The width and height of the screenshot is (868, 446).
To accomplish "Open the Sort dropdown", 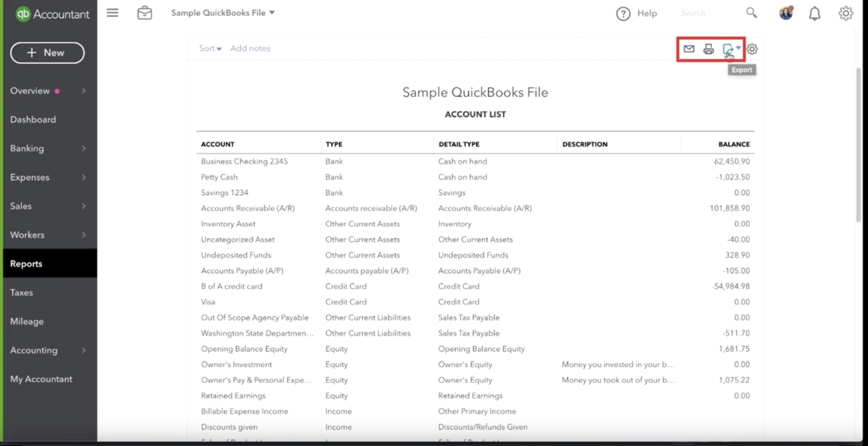I will [210, 49].
